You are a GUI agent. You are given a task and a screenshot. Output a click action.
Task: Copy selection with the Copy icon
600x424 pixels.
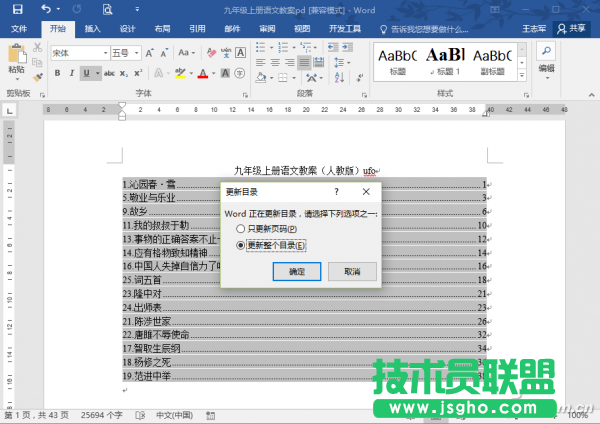37,62
